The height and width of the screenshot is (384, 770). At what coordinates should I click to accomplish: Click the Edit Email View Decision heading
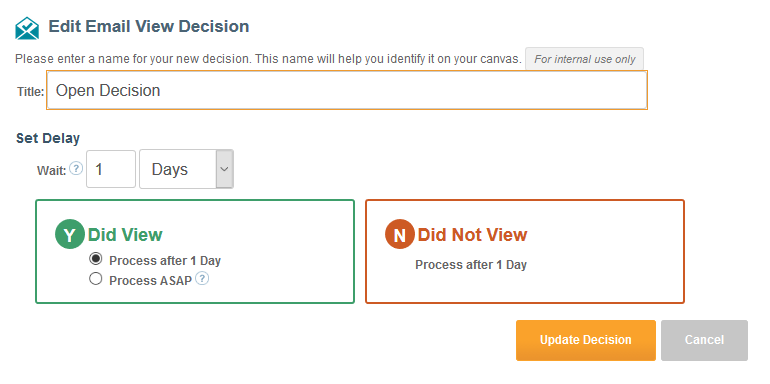pyautogui.click(x=149, y=26)
